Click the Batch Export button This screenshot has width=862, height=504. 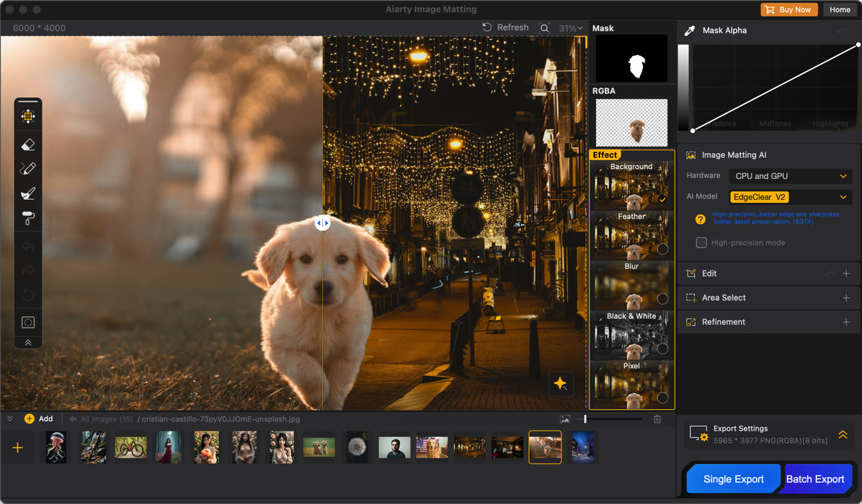[815, 479]
